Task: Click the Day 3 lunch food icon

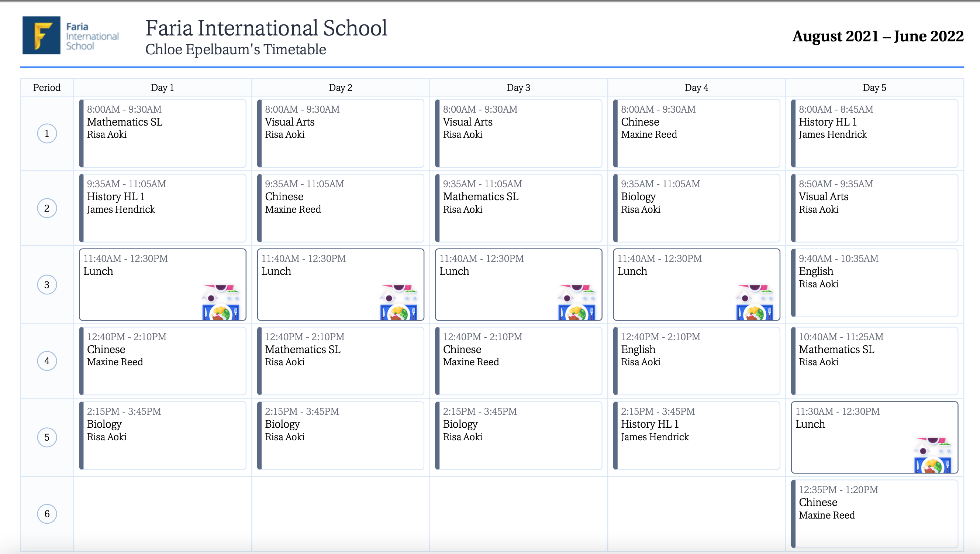Action: [577, 302]
